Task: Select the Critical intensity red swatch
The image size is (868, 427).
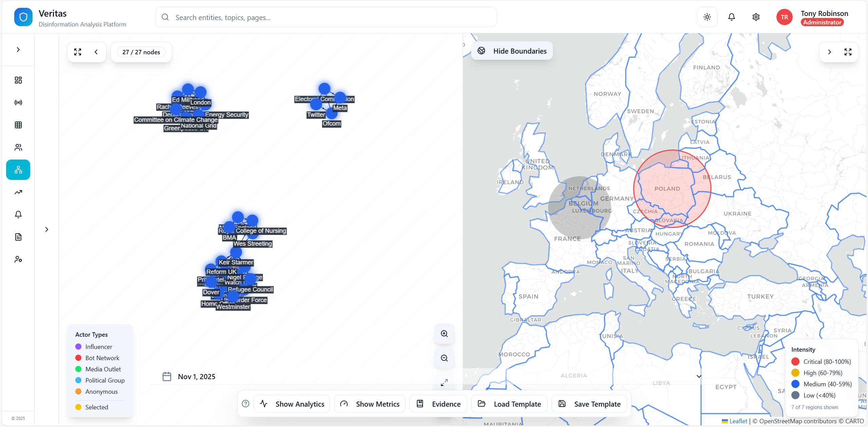Action: tap(795, 361)
